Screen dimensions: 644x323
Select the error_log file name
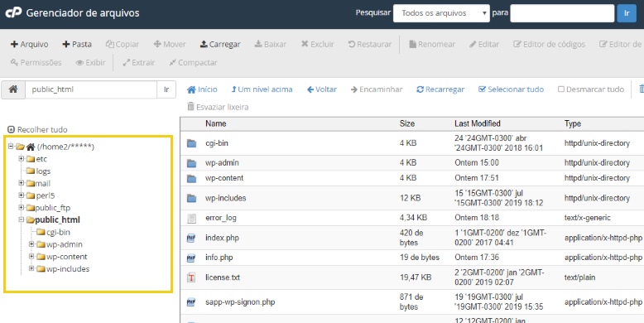(x=221, y=218)
